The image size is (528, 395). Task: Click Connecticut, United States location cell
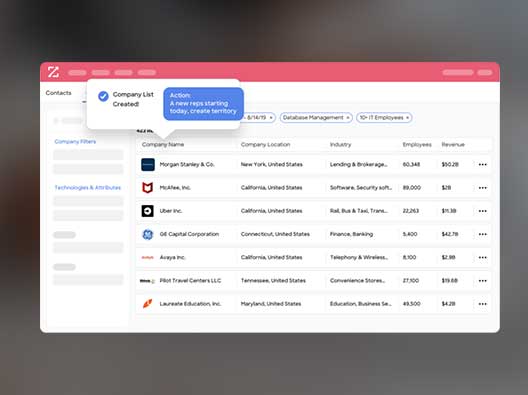275,234
